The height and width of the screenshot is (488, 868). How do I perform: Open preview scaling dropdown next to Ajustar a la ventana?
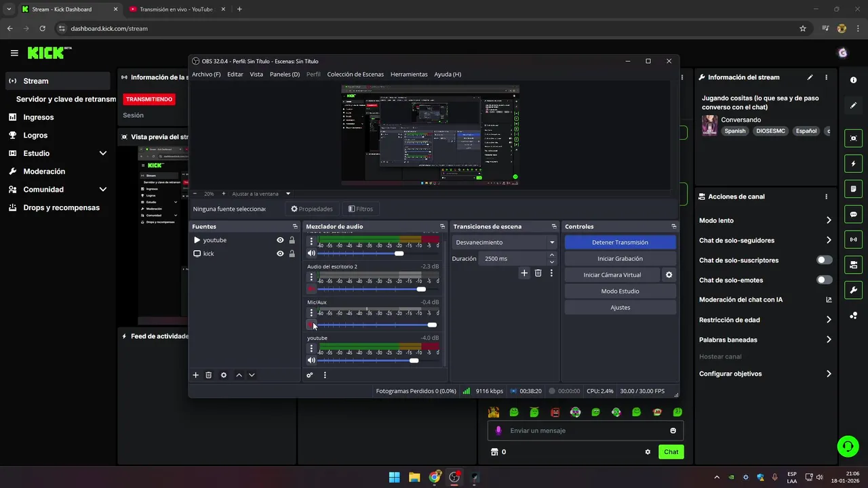(288, 194)
